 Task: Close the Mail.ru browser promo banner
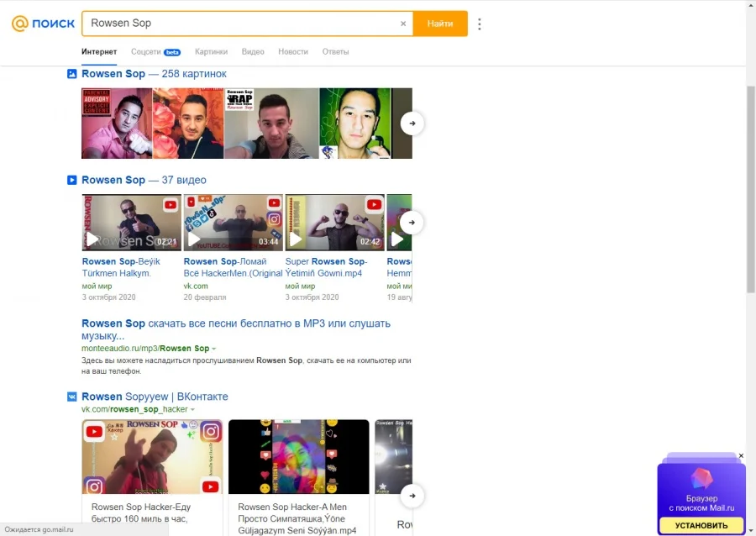point(741,456)
